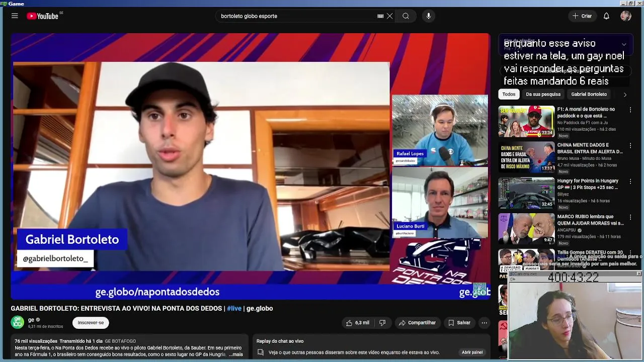Image resolution: width=644 pixels, height=362 pixels.
Task: Dislike the video with thumbs down
Action: (382, 323)
